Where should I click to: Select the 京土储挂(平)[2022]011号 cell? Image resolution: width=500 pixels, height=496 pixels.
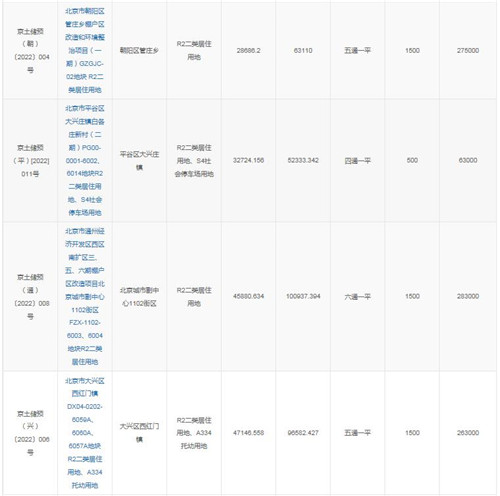coord(31,161)
